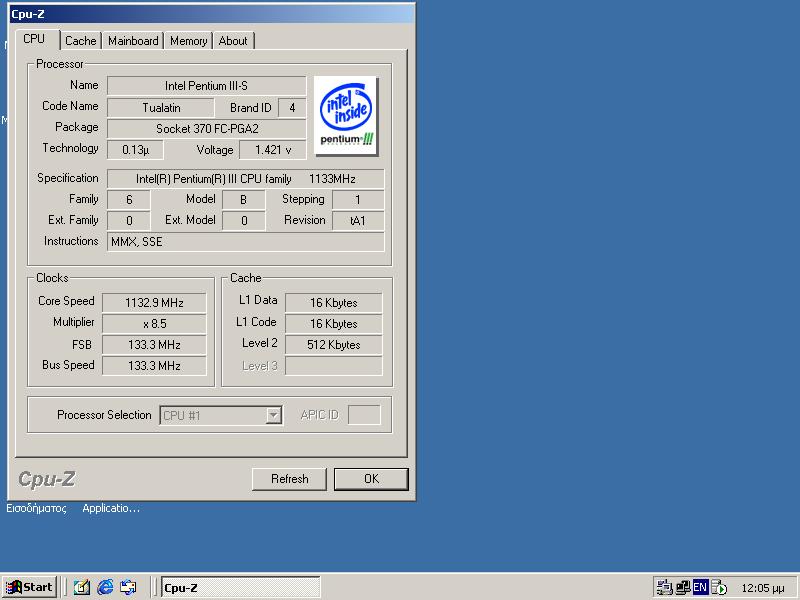Select the Multiplier value x 8.5

(x=154, y=323)
